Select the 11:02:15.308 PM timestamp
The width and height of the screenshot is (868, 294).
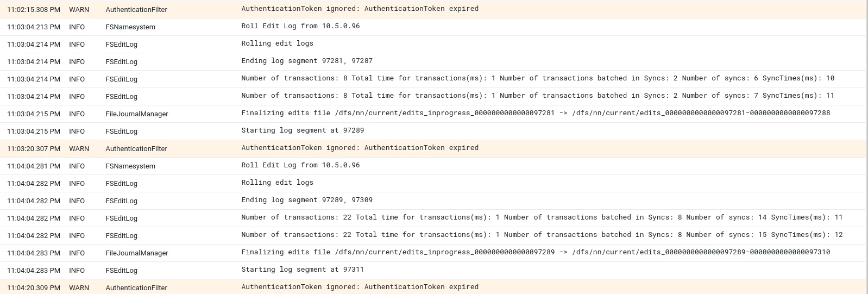(x=34, y=10)
